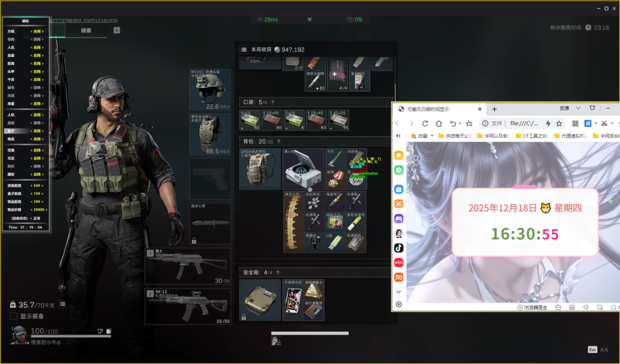Open the TikTok icon in browser sidebar

399,248
